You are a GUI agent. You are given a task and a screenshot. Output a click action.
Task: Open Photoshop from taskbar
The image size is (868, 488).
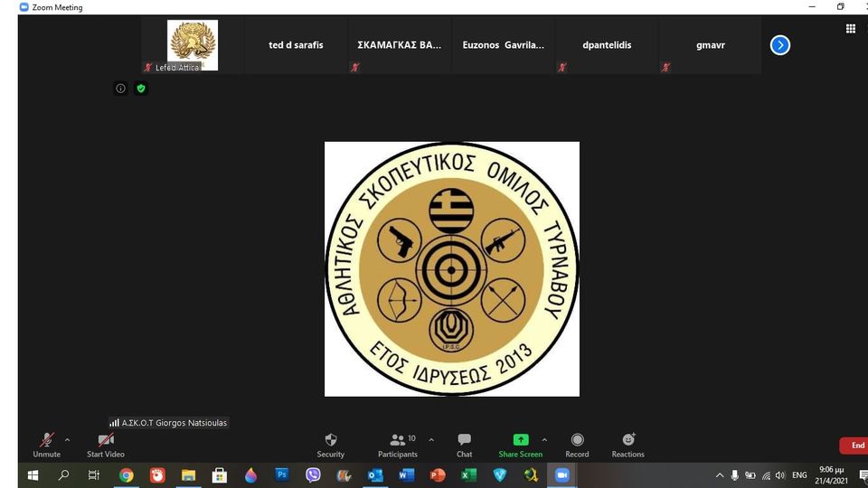(x=282, y=474)
